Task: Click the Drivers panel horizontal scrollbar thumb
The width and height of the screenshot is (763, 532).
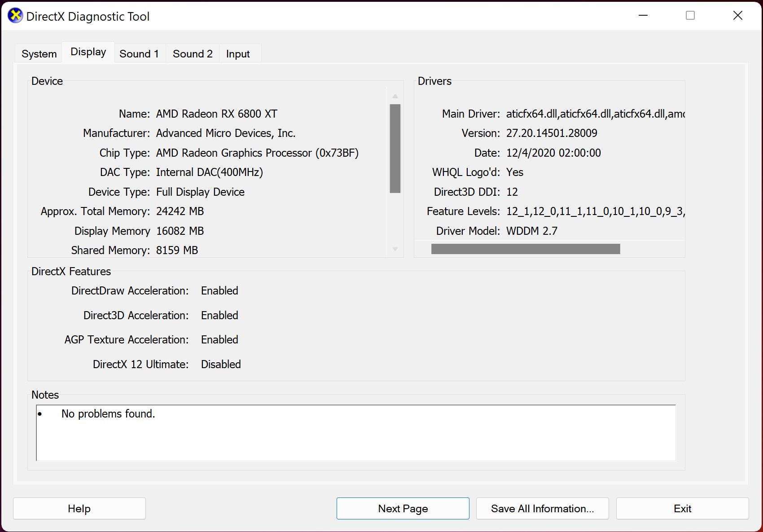Action: click(x=526, y=249)
